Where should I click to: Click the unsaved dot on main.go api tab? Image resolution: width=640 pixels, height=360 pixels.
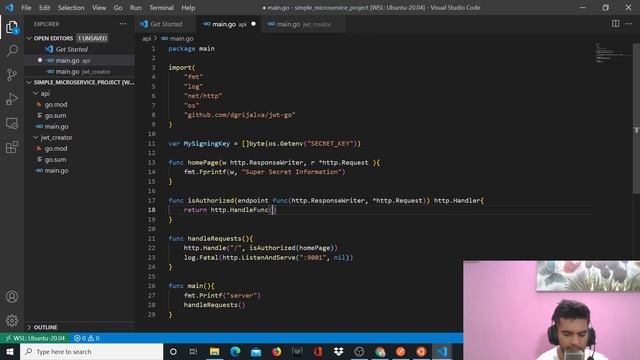tap(253, 24)
